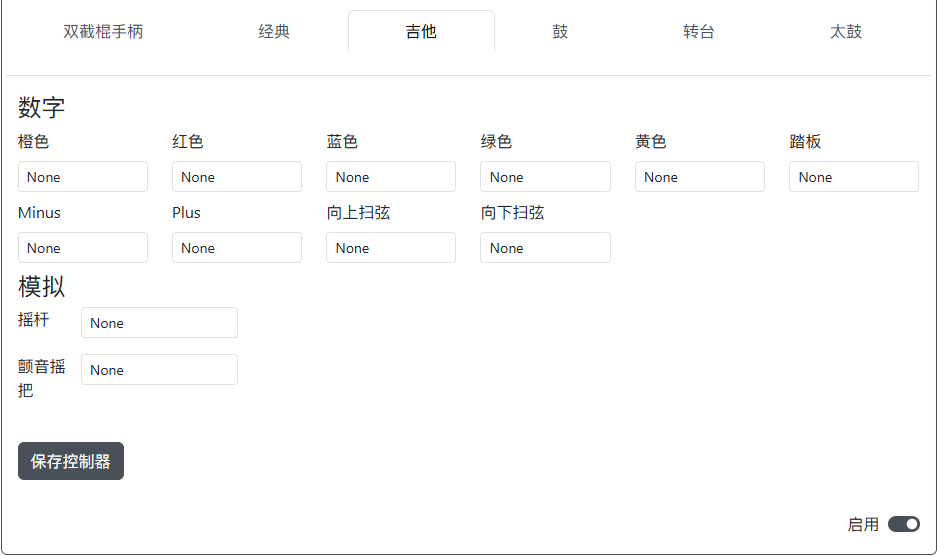Viewport: 937px width, 556px height.
Task: Switch to the 鼓 tab
Action: point(560,32)
